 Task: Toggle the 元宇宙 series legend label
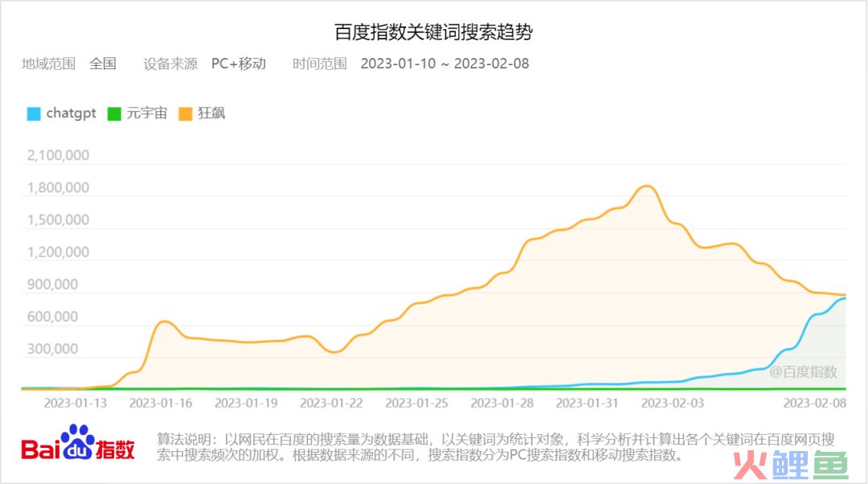point(147,113)
